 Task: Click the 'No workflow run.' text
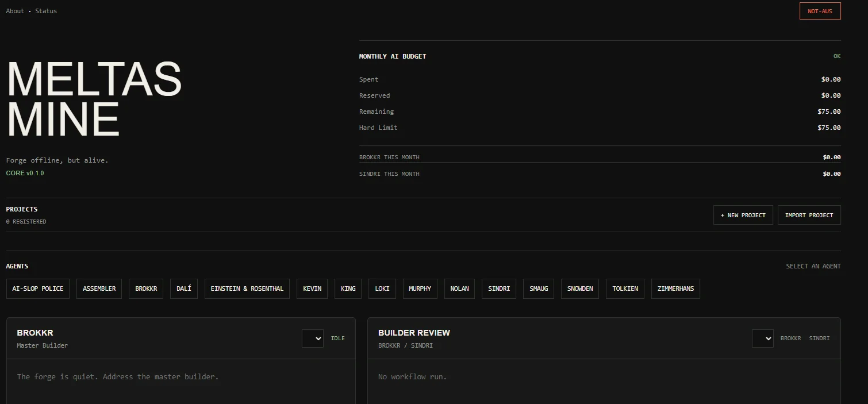412,377
